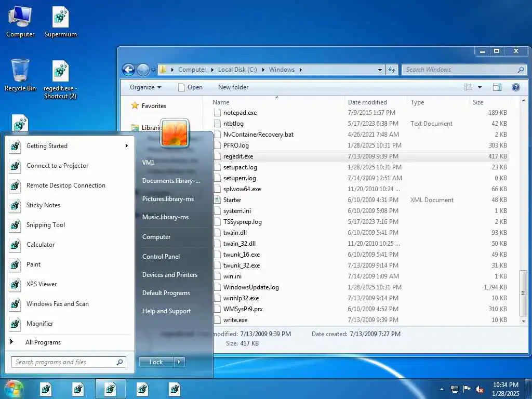Click the first pinned taskbar icon after Start

46,389
